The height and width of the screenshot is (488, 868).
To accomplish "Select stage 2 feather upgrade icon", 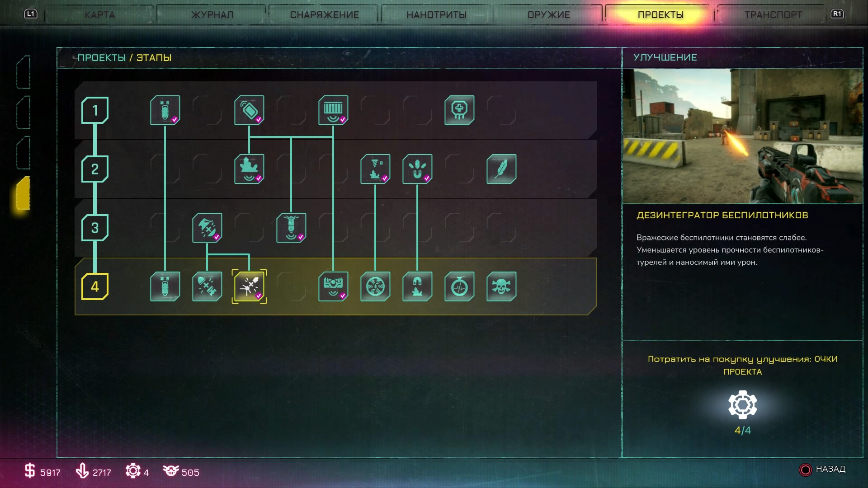I will [501, 169].
